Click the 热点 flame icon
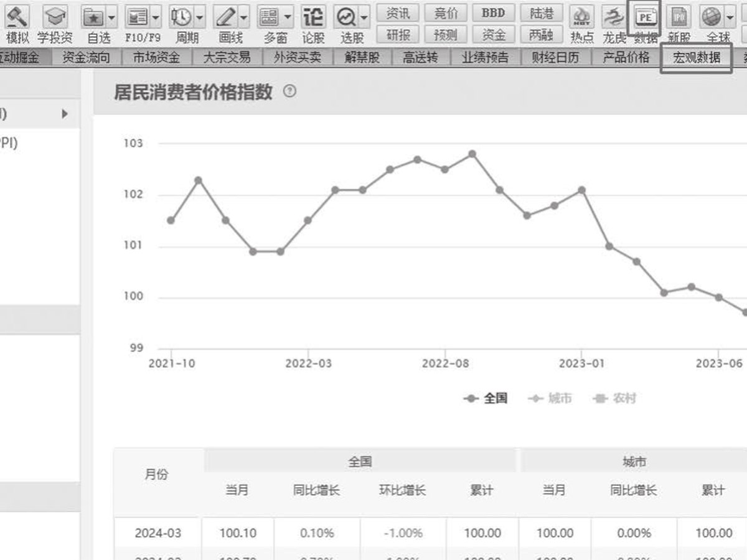Image resolution: width=747 pixels, height=560 pixels. 583,18
